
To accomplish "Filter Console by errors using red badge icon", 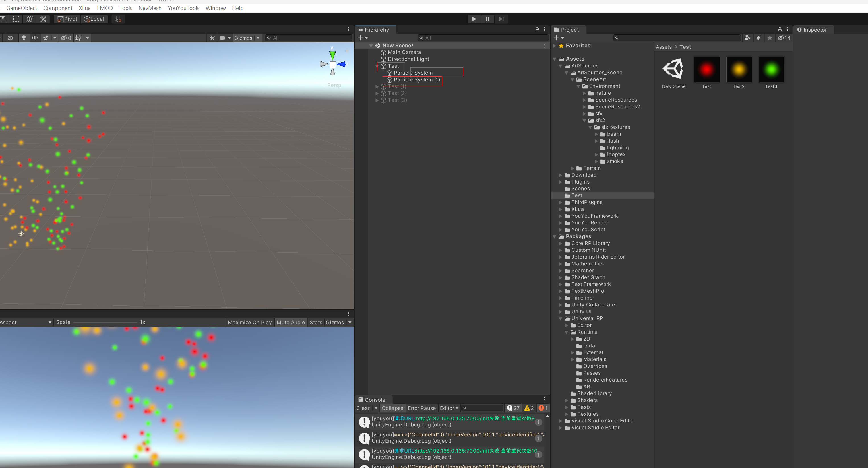I will (x=542, y=408).
